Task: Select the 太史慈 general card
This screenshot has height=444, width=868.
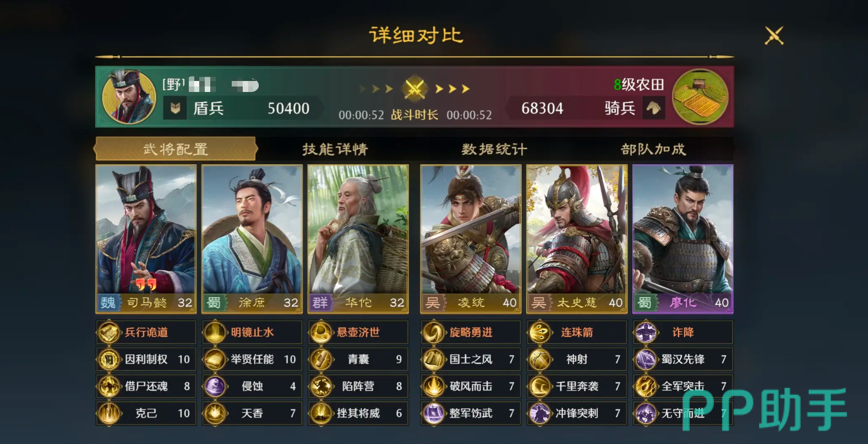Action: (576, 239)
